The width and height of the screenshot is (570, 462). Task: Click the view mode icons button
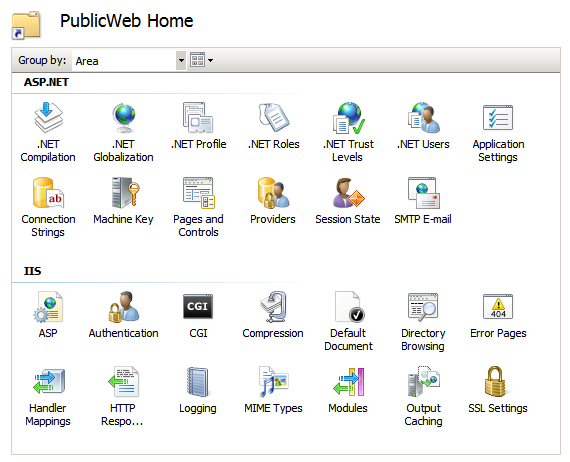pyautogui.click(x=197, y=60)
